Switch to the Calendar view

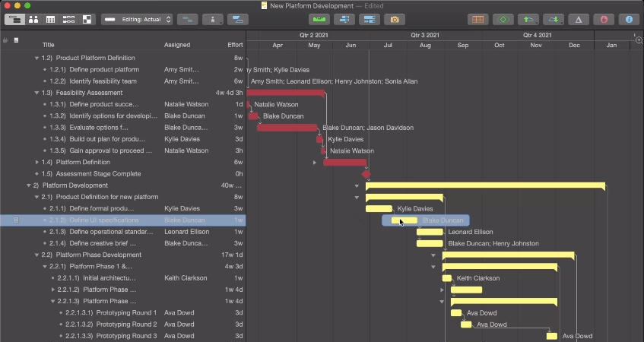click(50, 19)
